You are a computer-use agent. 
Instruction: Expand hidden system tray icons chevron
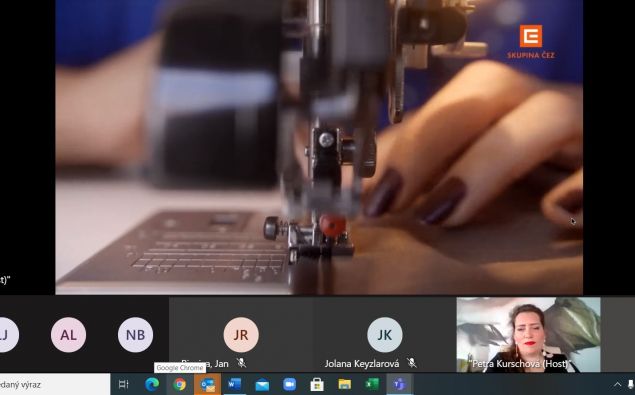617,384
